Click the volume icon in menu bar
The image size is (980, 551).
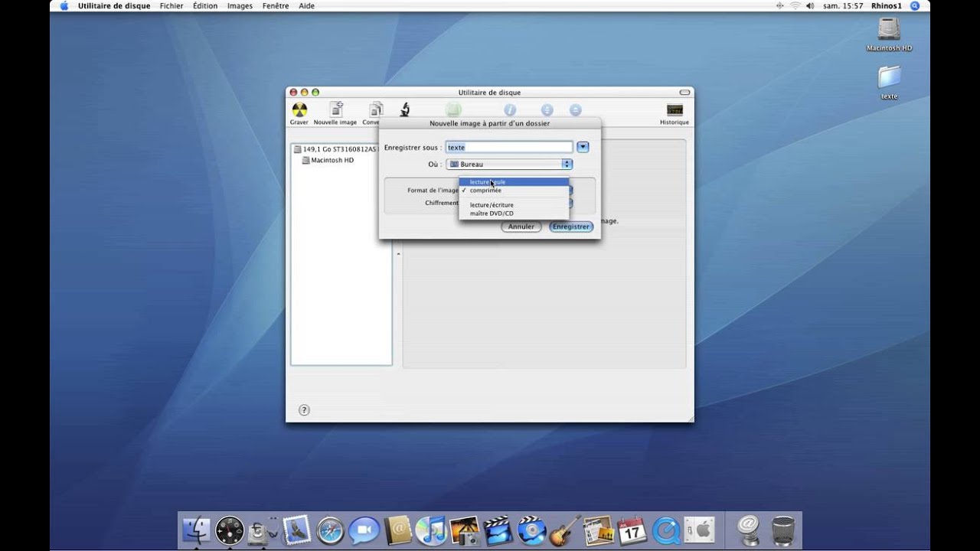(x=810, y=5)
